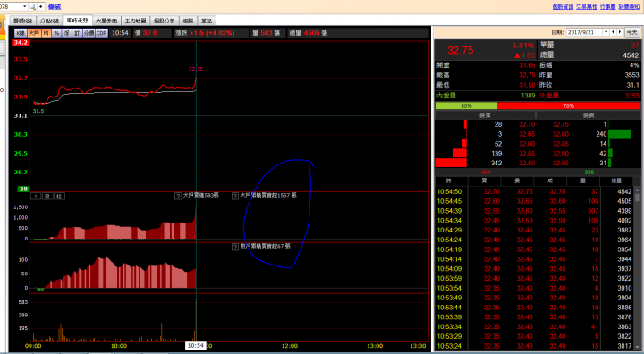Click inside the stock code input field
This screenshot has width=644, height=354.
[10, 6]
